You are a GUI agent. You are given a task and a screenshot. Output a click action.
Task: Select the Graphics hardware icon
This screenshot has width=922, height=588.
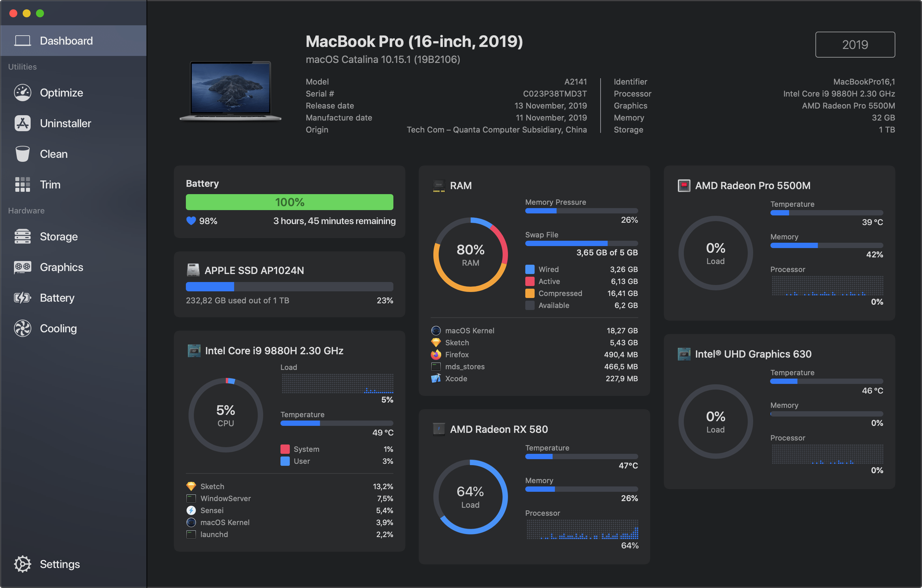coord(22,265)
